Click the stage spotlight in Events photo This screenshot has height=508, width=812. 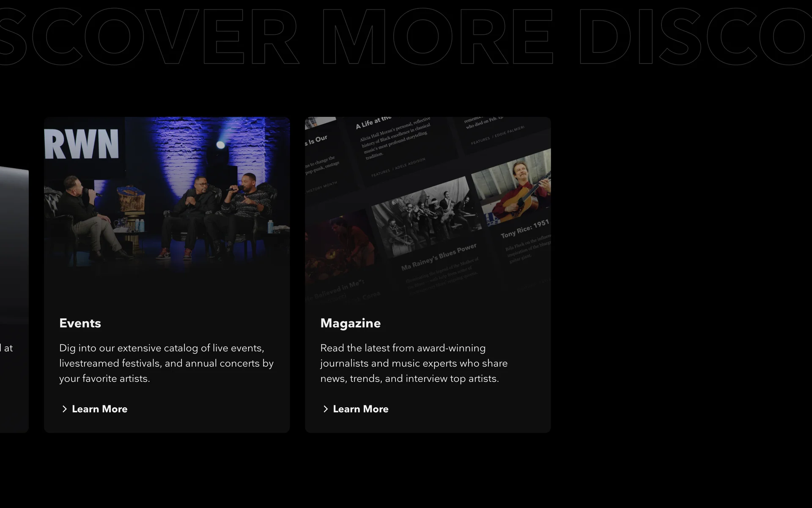220,145
